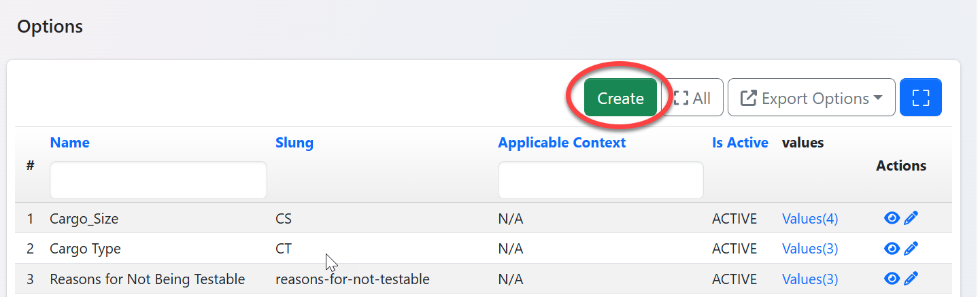Open Values(3) for Reasons for Not Being Testable
Image resolution: width=980 pixels, height=297 pixels.
tap(809, 279)
